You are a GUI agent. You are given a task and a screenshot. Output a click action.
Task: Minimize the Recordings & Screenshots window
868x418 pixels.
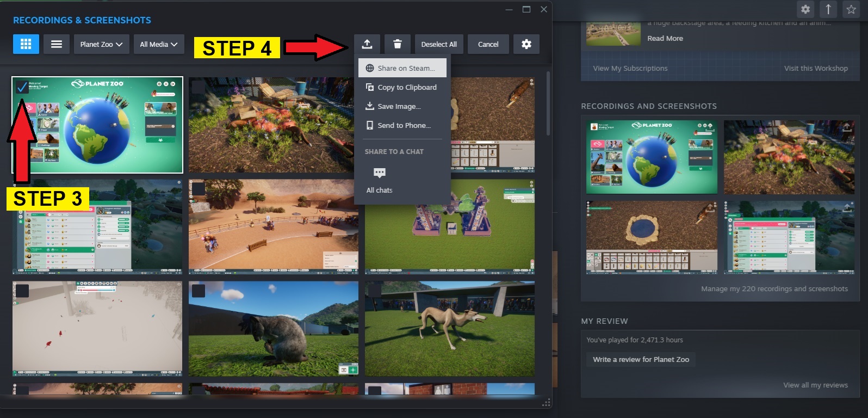[509, 9]
